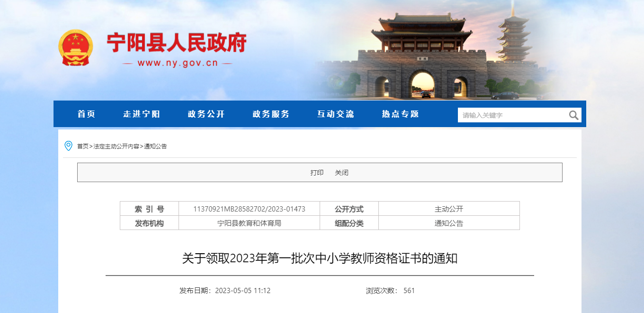Select index number 11370921MB28582702/2023-01473
Viewport: 644px width, 313px height.
click(x=249, y=209)
